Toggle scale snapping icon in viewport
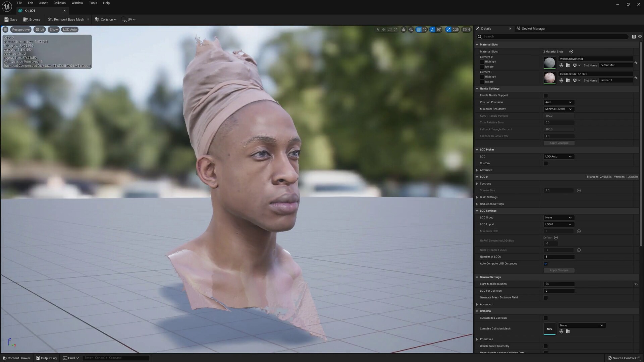The height and width of the screenshot is (362, 644). (448, 29)
